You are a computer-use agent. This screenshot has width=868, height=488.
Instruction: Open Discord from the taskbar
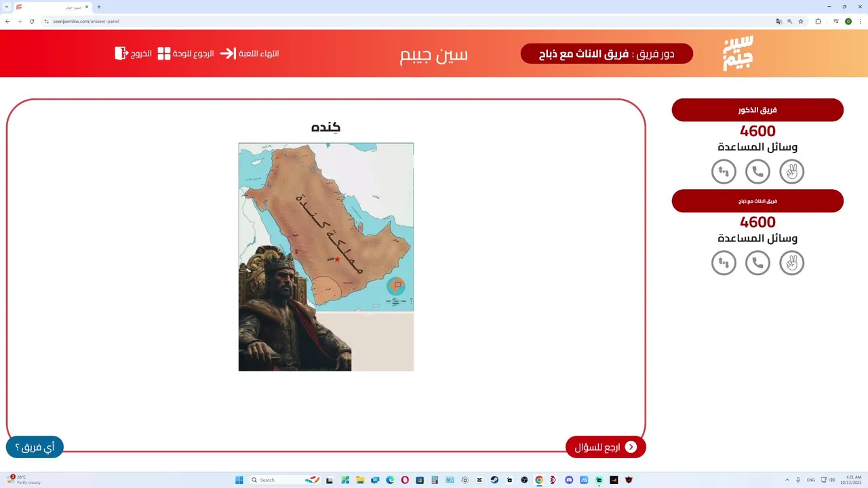[x=569, y=480]
